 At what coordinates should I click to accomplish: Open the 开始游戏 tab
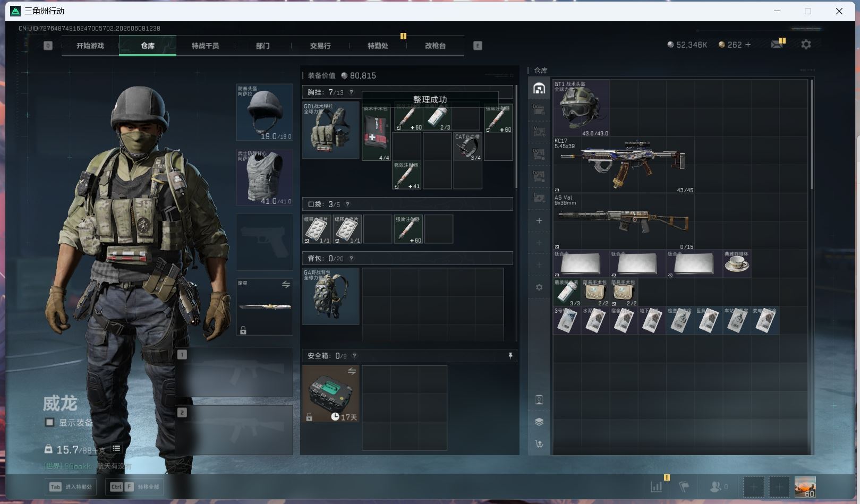(90, 46)
